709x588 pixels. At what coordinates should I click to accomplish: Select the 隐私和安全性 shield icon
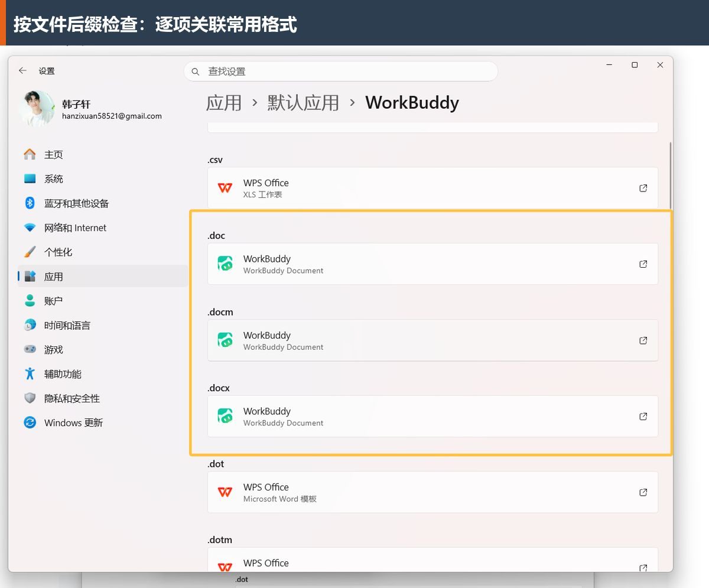[x=30, y=398]
